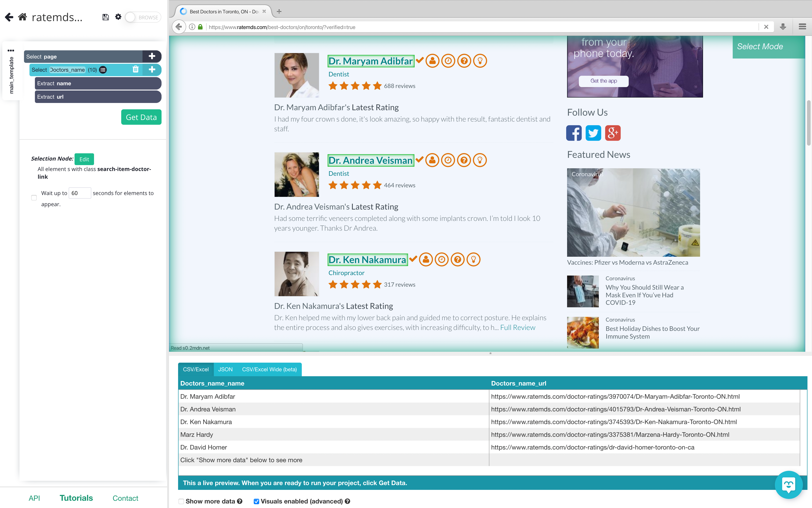
Task: Click Dr. Andrea Veisman name link
Action: click(371, 160)
